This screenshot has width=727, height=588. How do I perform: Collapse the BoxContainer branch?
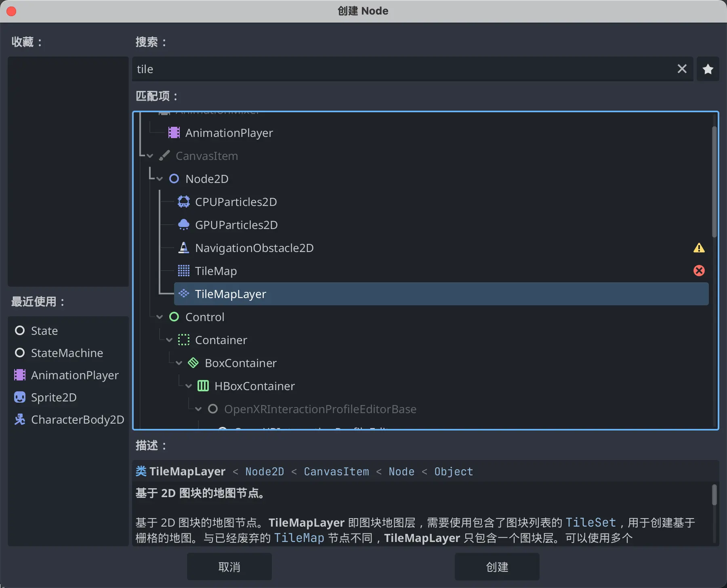pos(179,363)
